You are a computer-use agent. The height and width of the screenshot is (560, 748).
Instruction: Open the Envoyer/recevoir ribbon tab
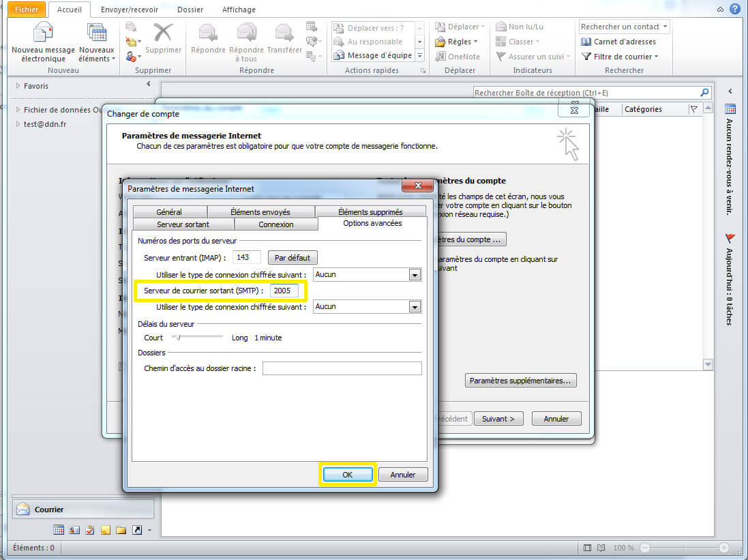pyautogui.click(x=129, y=10)
